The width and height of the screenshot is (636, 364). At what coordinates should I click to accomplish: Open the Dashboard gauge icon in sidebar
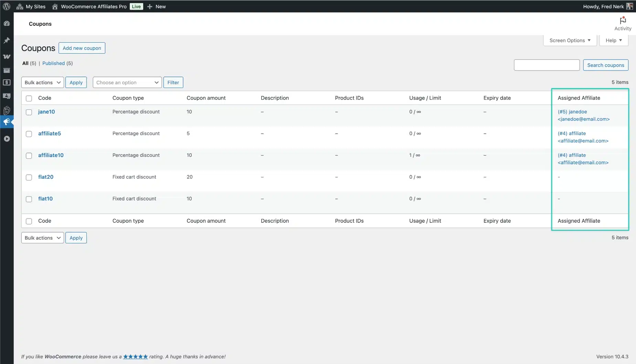(7, 24)
